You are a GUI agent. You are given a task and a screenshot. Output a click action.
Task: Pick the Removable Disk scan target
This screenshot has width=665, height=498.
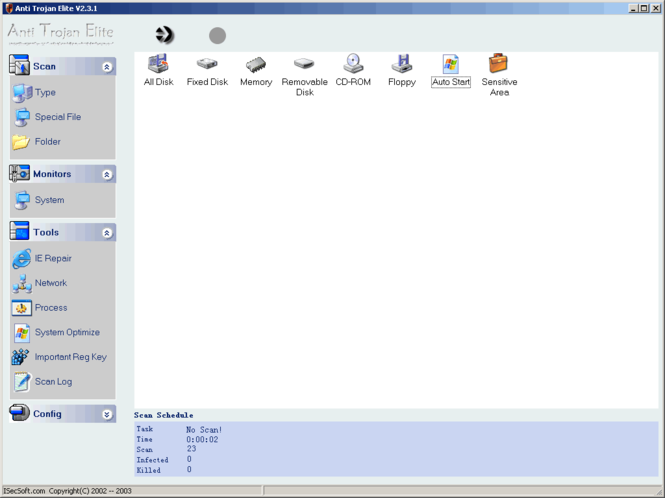pyautogui.click(x=304, y=64)
